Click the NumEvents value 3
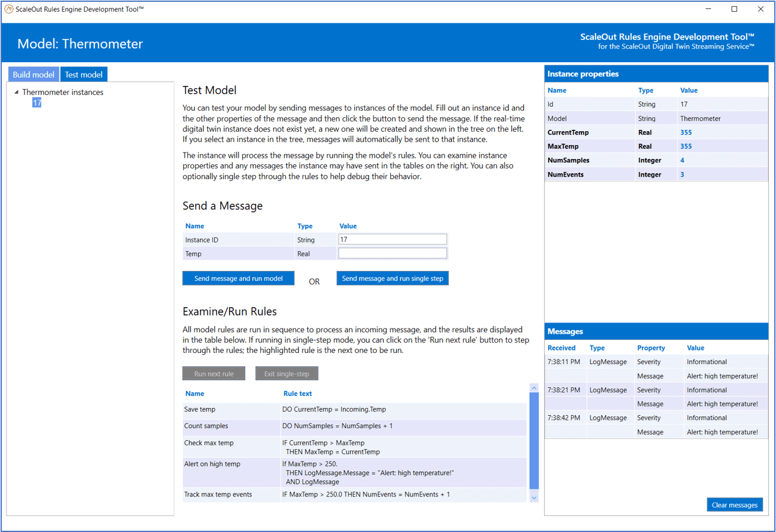 click(x=682, y=174)
